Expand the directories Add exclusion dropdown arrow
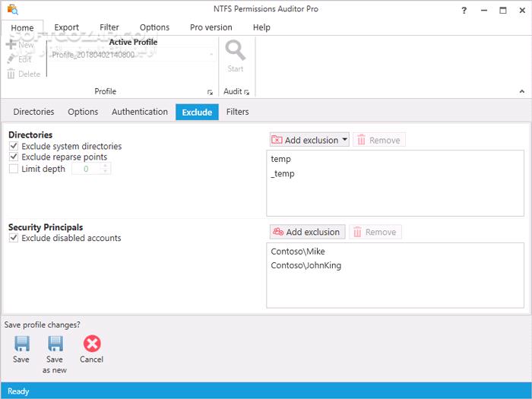This screenshot has width=532, height=399. (x=344, y=140)
